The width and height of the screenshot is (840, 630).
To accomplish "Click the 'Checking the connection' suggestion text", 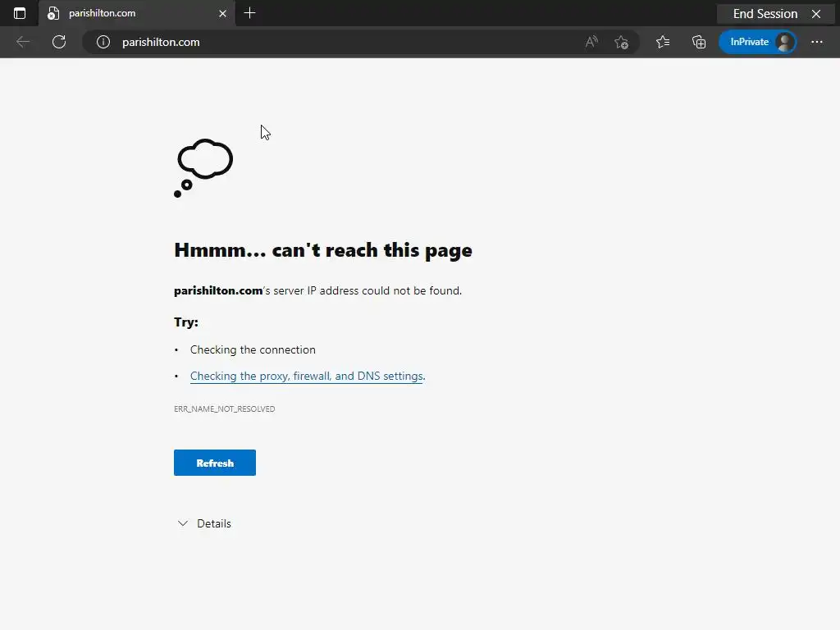I will click(253, 349).
